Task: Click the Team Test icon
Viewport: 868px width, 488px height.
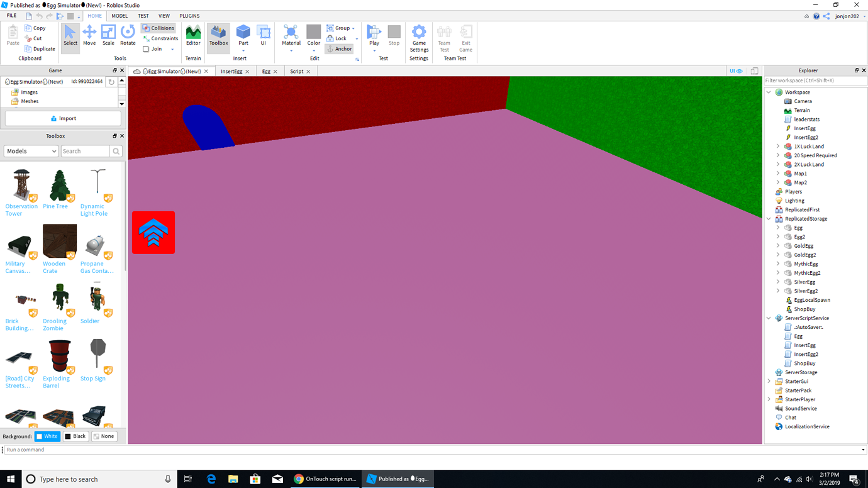Action: click(x=444, y=36)
